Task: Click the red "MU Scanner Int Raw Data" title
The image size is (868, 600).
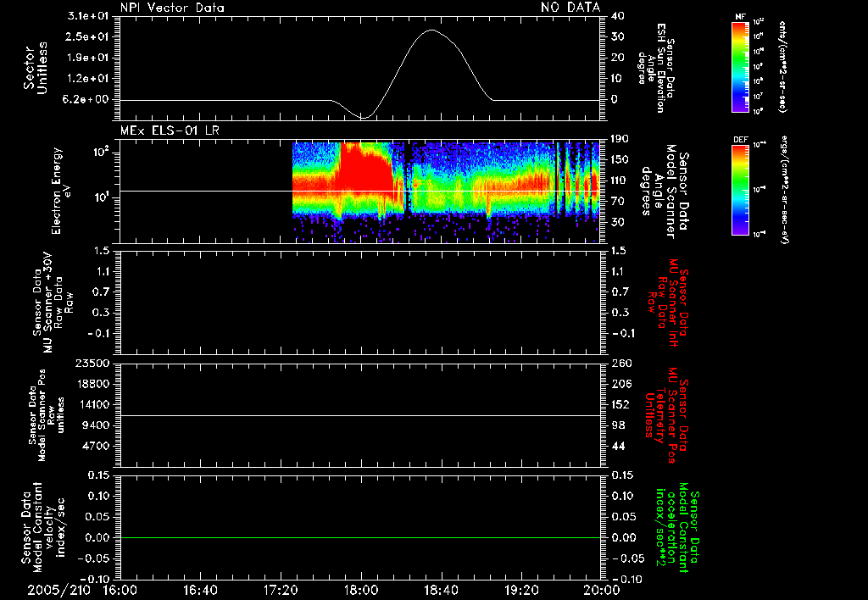Action: [667, 303]
